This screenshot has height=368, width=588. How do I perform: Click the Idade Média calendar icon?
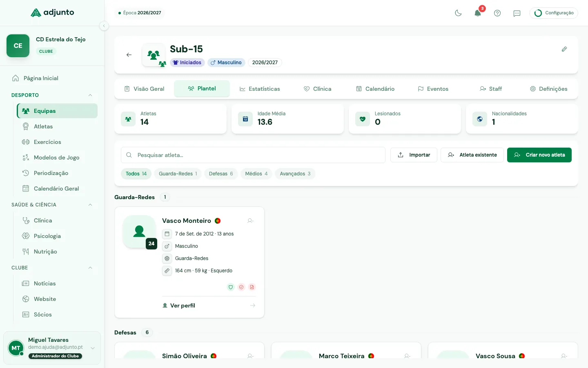point(245,119)
